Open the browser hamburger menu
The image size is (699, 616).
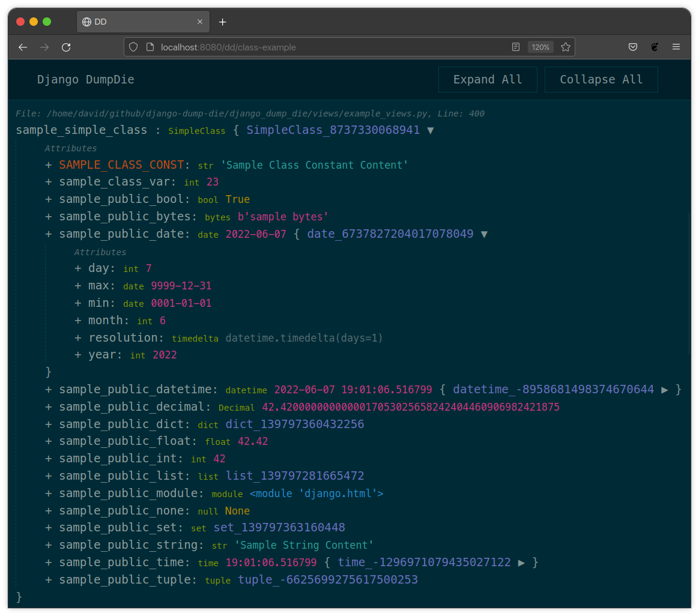coord(676,47)
